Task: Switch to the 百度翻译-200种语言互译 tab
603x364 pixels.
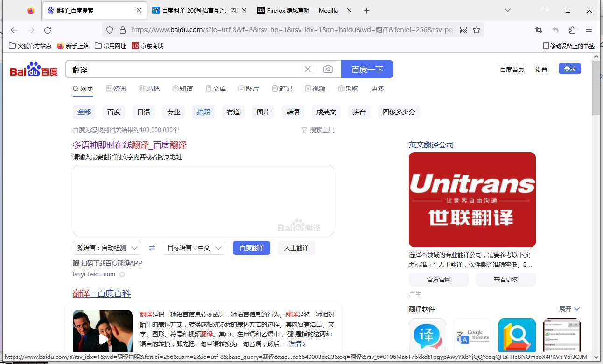Action: click(201, 10)
